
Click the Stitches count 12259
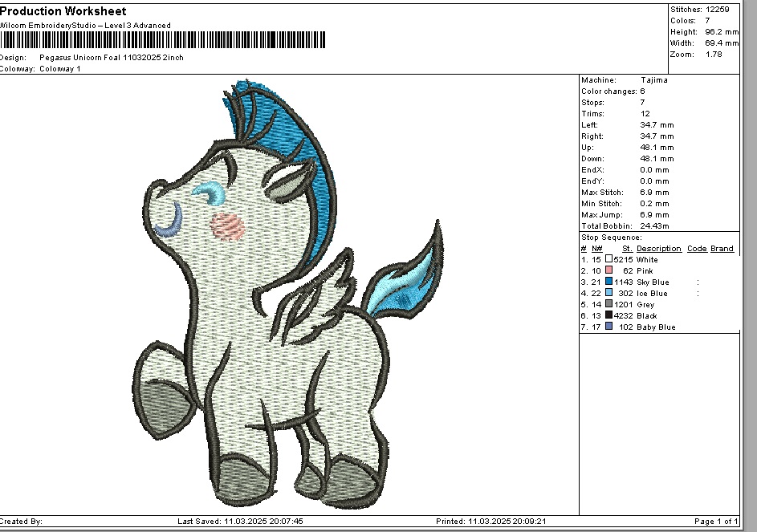coord(718,9)
